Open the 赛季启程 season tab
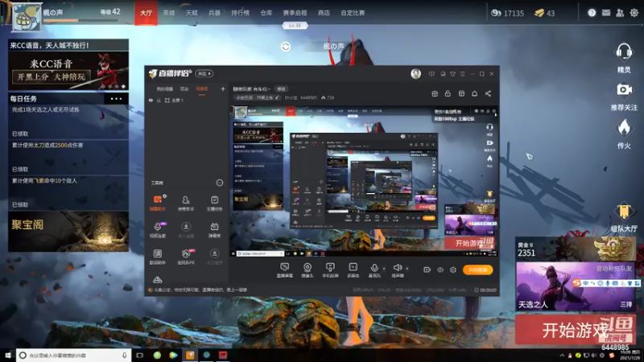 click(295, 13)
